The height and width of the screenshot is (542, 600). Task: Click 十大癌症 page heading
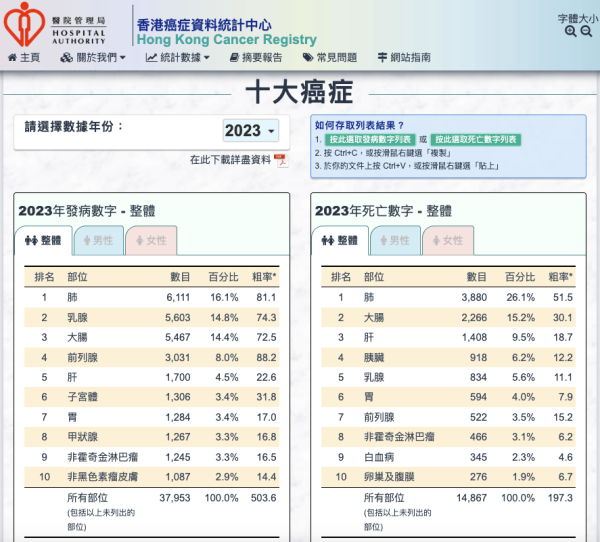point(300,92)
